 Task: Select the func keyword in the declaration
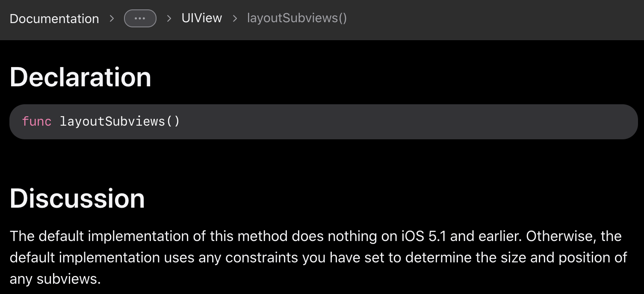[36, 121]
